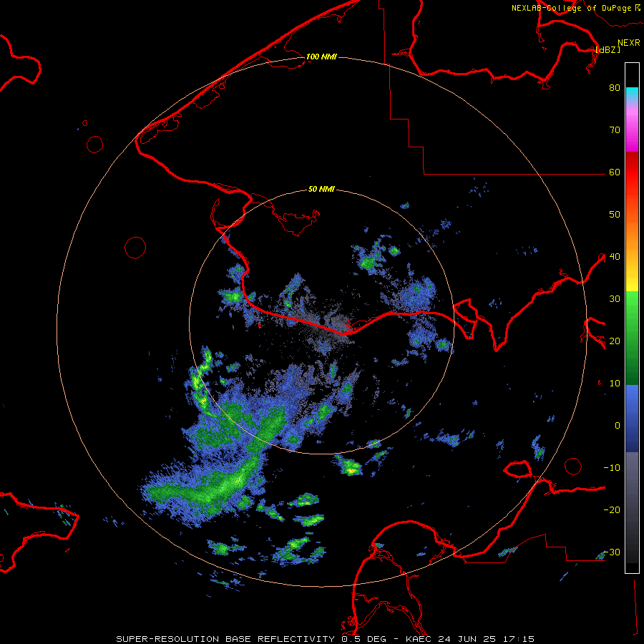Click the 50 value on the color scale
This screenshot has height=644, width=644.
pos(615,215)
